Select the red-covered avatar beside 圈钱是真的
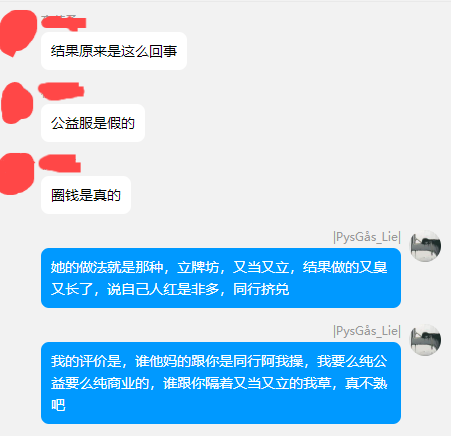451x436 pixels. 17,173
